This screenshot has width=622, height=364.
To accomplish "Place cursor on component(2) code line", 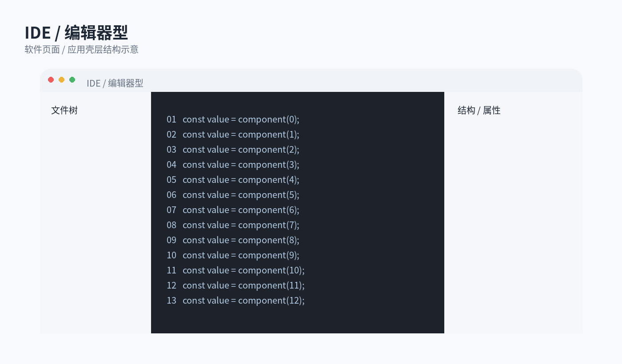I will pyautogui.click(x=241, y=150).
